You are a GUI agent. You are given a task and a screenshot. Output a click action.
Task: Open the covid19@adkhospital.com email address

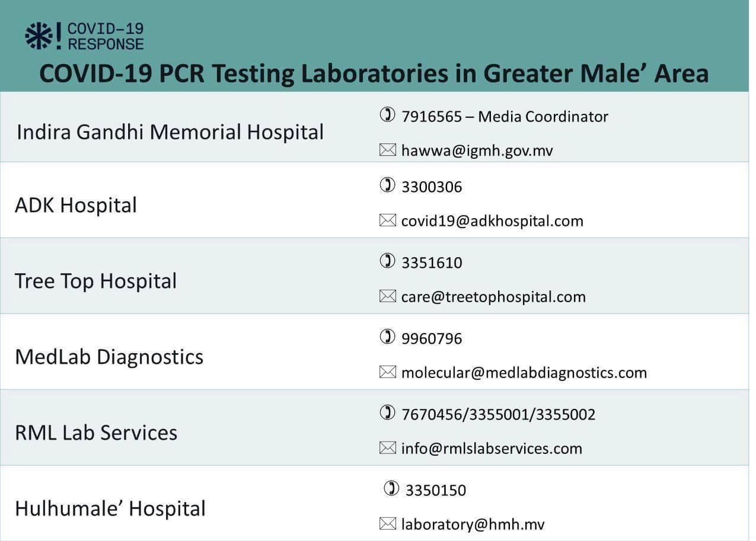(492, 222)
